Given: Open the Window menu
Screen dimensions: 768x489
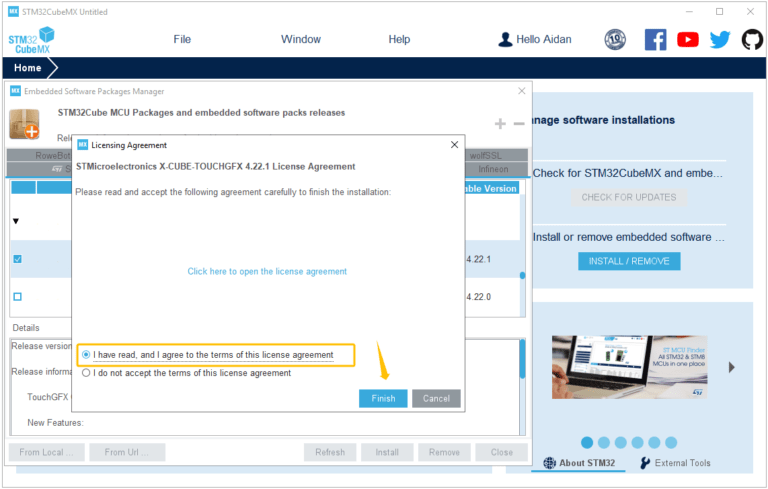Looking at the screenshot, I should [301, 40].
